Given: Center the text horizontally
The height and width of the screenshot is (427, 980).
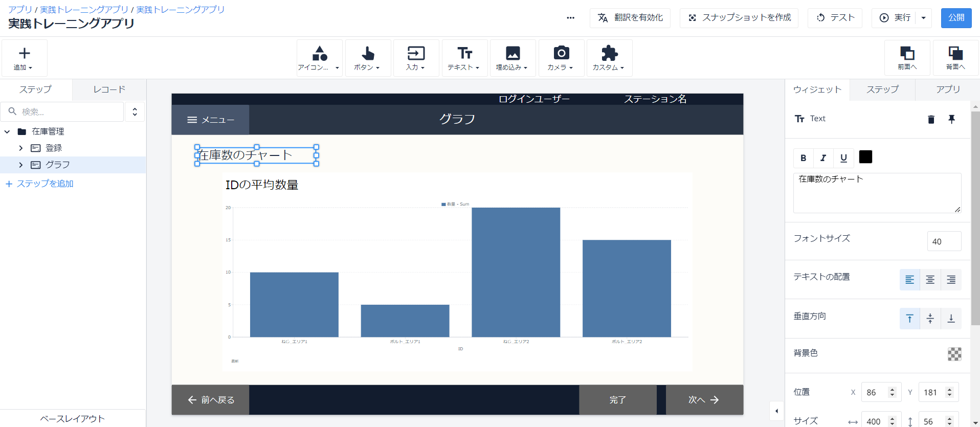Looking at the screenshot, I should coord(930,280).
